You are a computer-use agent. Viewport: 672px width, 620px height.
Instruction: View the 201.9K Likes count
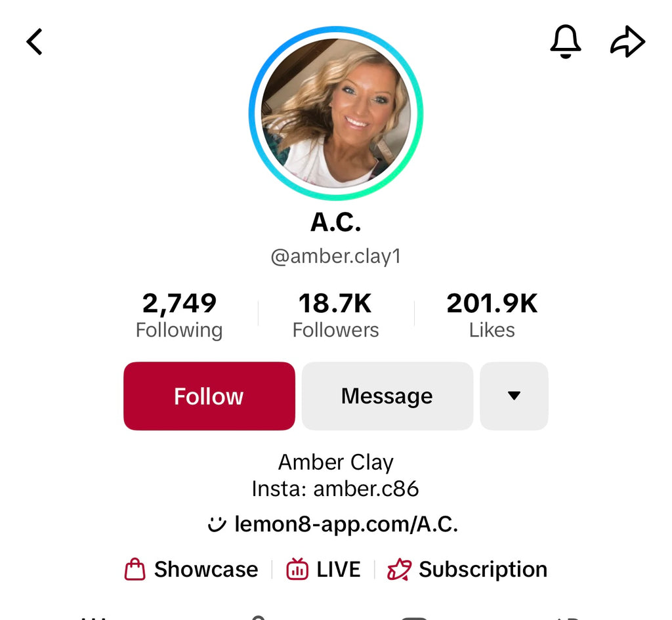pos(492,315)
